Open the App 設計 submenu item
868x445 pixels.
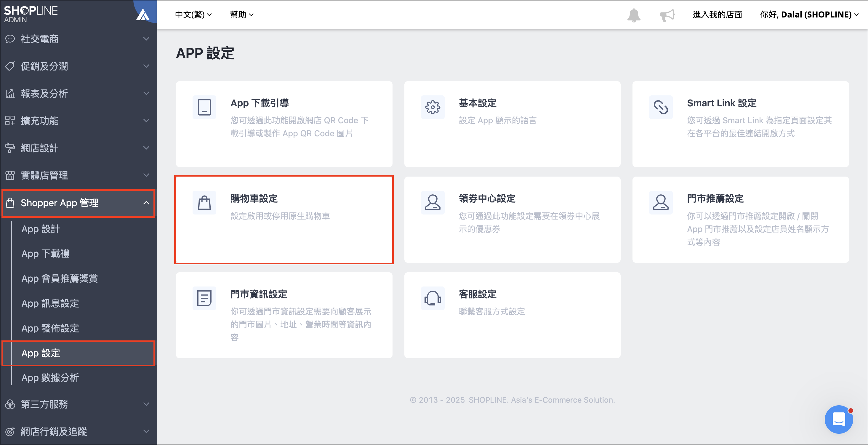[x=41, y=229]
